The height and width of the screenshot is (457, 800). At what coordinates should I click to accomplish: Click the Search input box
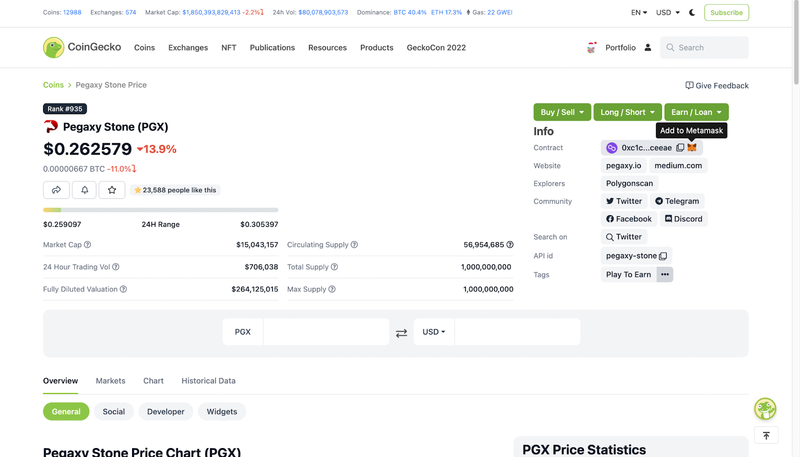point(704,47)
